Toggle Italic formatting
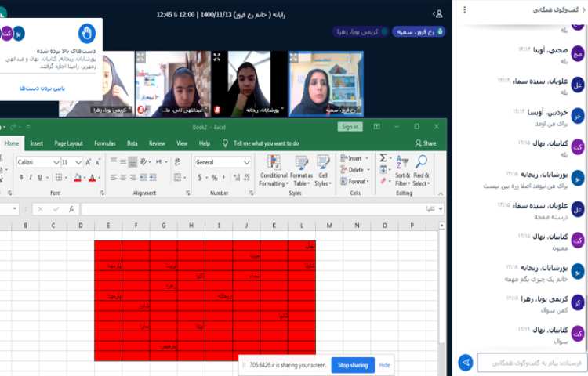This screenshot has height=376, width=588. (31, 178)
